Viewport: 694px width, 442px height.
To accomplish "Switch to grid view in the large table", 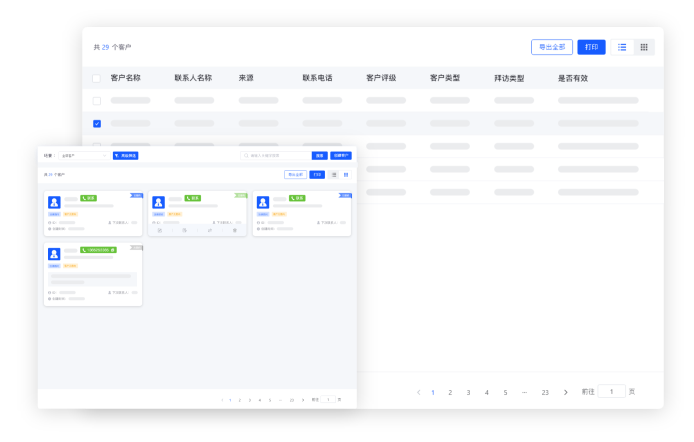I will [644, 47].
